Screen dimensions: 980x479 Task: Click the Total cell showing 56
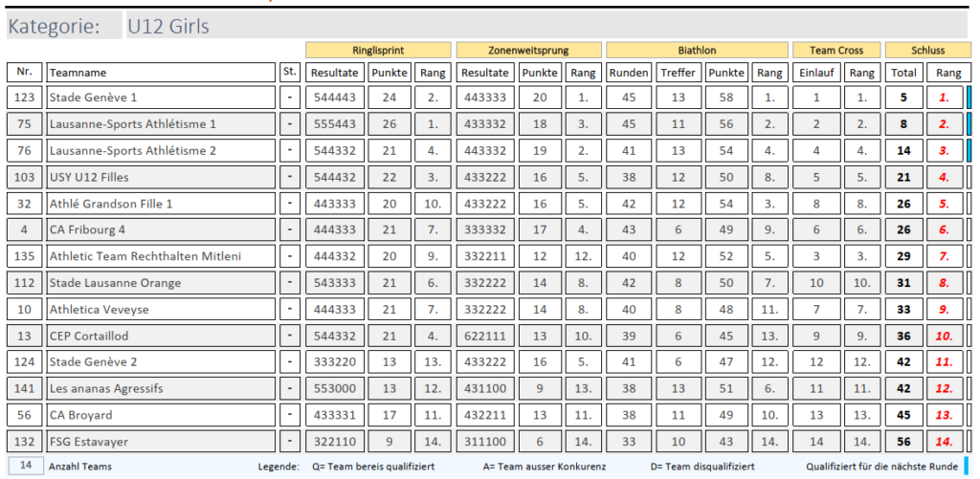902,441
